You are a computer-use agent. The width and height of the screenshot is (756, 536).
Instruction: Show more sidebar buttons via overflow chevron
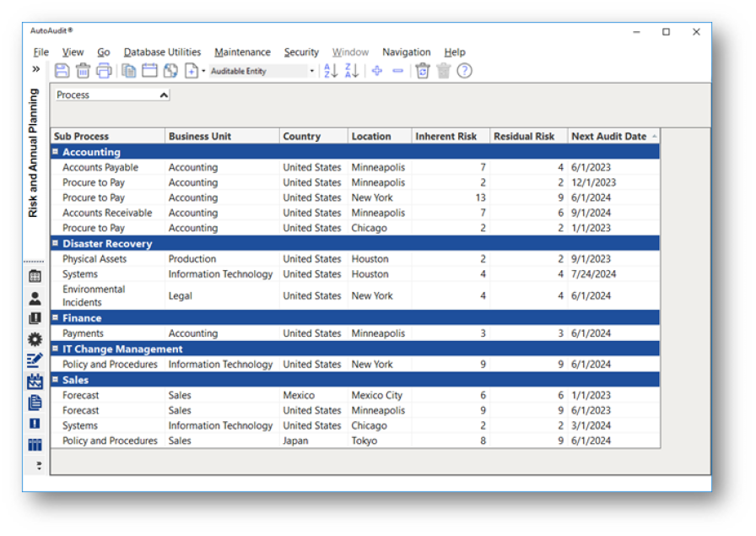[x=39, y=466]
